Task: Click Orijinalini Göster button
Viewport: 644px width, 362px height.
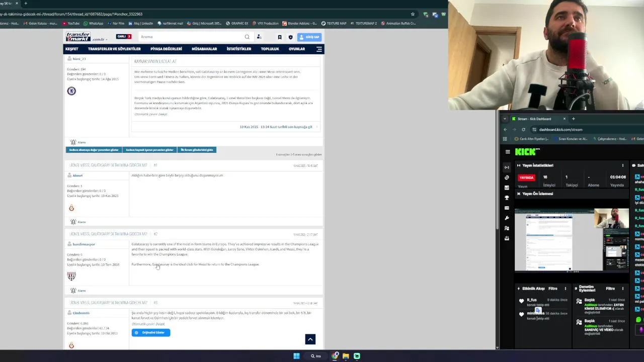Action: tap(151, 332)
